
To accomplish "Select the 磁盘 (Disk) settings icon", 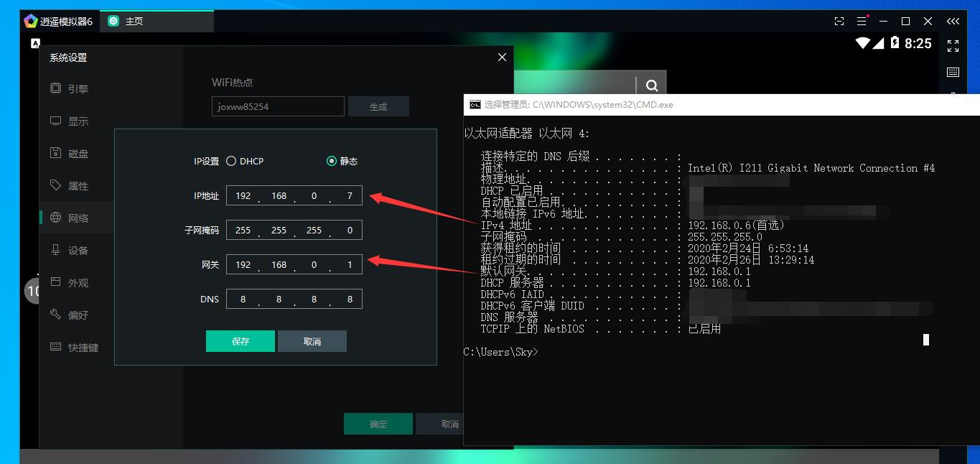I will point(56,153).
